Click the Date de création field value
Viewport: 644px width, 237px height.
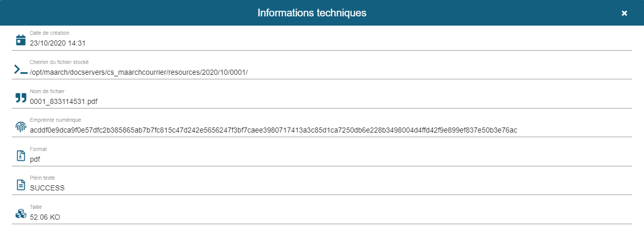[x=57, y=44]
